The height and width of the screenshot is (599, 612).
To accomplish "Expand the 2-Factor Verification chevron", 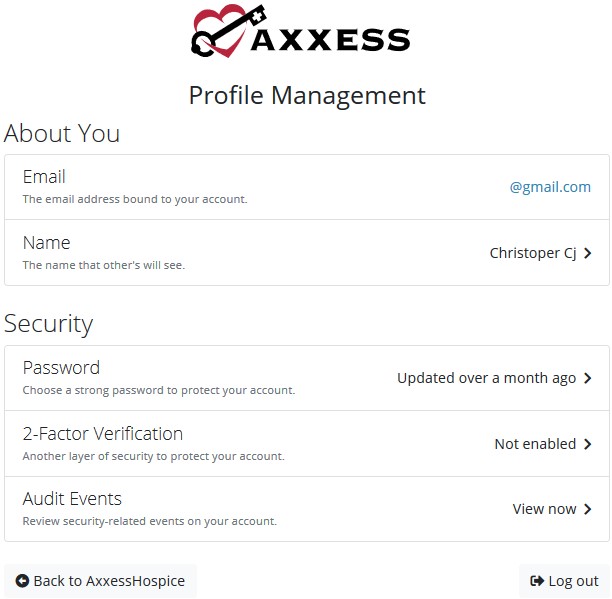I will click(x=588, y=444).
